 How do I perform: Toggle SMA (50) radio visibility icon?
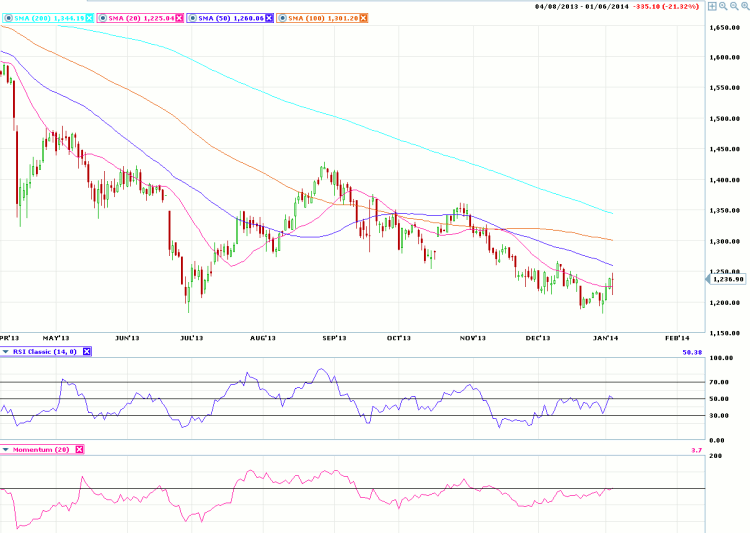pos(189,18)
